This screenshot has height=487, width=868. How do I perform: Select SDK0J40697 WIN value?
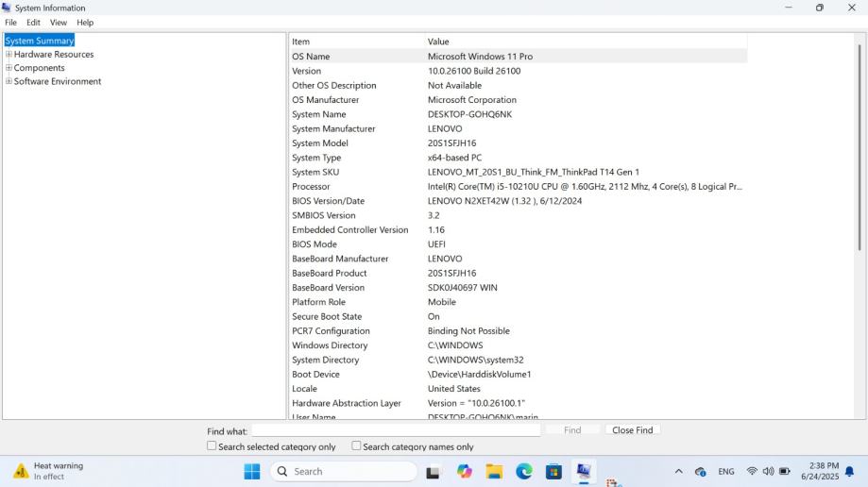(462, 288)
